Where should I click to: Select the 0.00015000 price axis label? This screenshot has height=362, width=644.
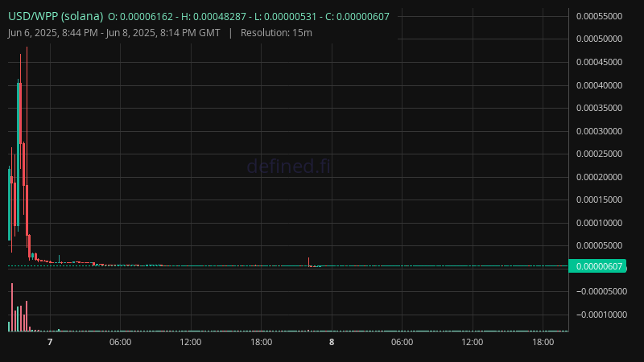pyautogui.click(x=599, y=200)
